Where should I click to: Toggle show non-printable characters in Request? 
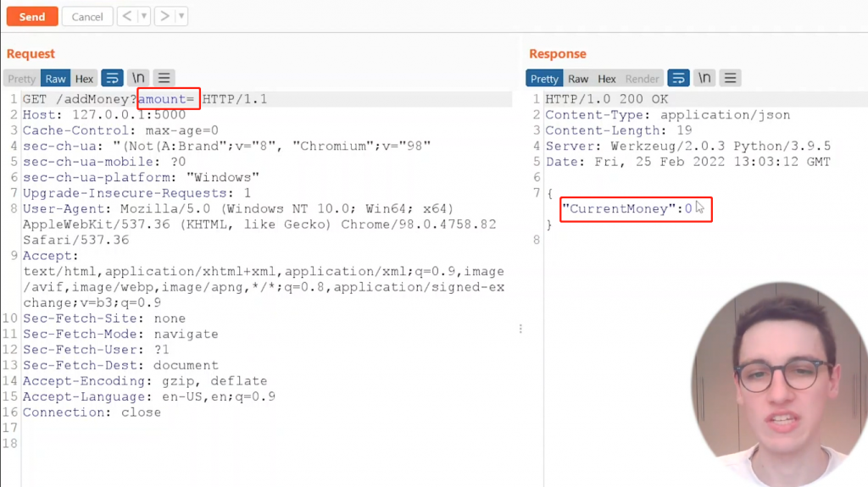pyautogui.click(x=138, y=79)
